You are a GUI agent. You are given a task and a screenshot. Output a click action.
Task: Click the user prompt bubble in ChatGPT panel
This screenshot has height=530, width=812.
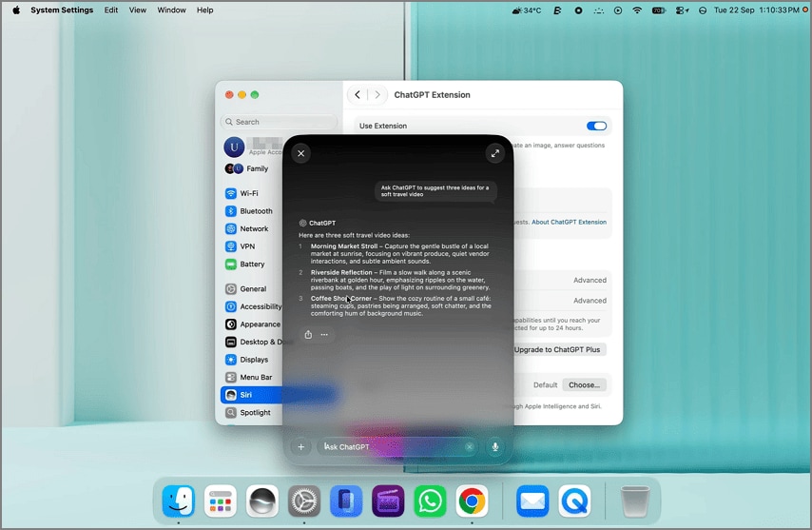pos(435,191)
